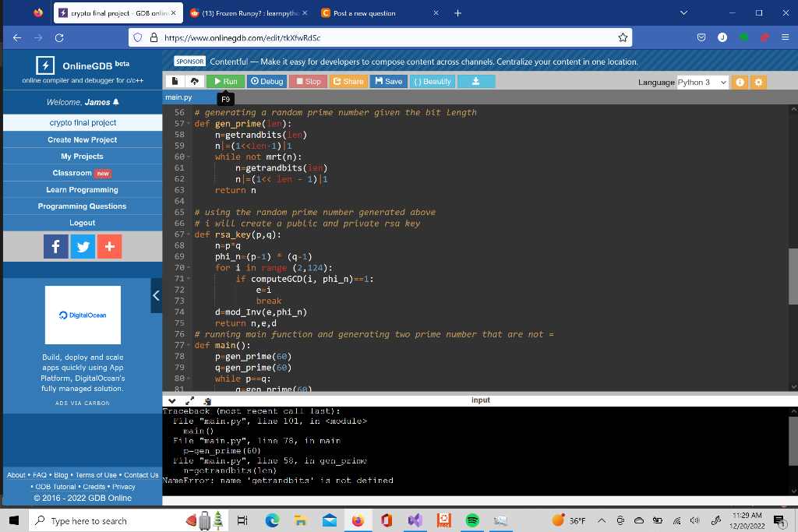Save the current code
Screen dimensions: 798x532
click(388, 80)
